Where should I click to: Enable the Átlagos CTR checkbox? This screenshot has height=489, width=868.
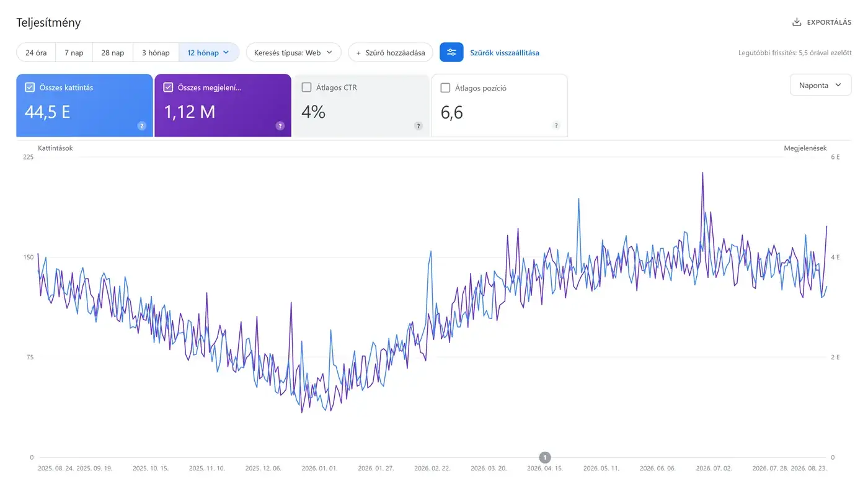point(306,87)
